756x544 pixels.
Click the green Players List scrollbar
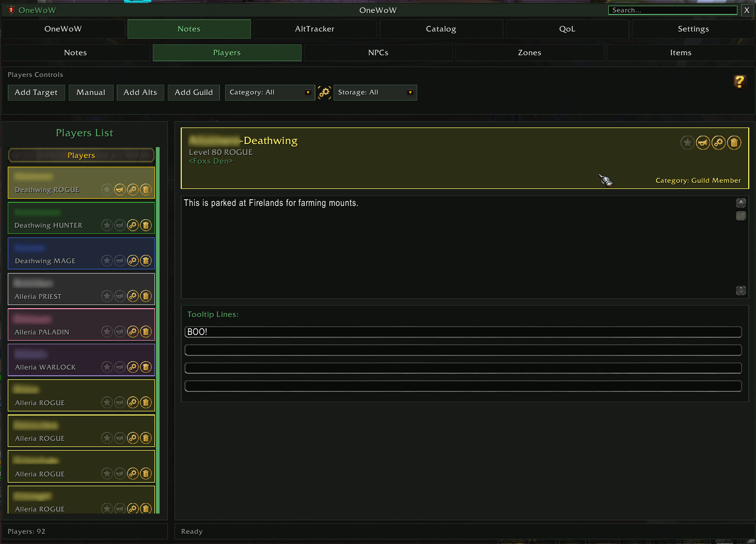point(158,330)
